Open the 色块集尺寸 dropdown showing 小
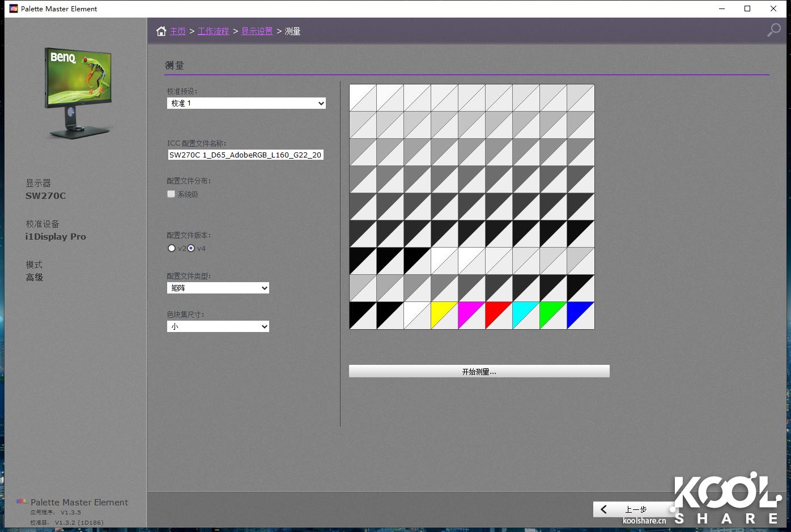 [218, 326]
